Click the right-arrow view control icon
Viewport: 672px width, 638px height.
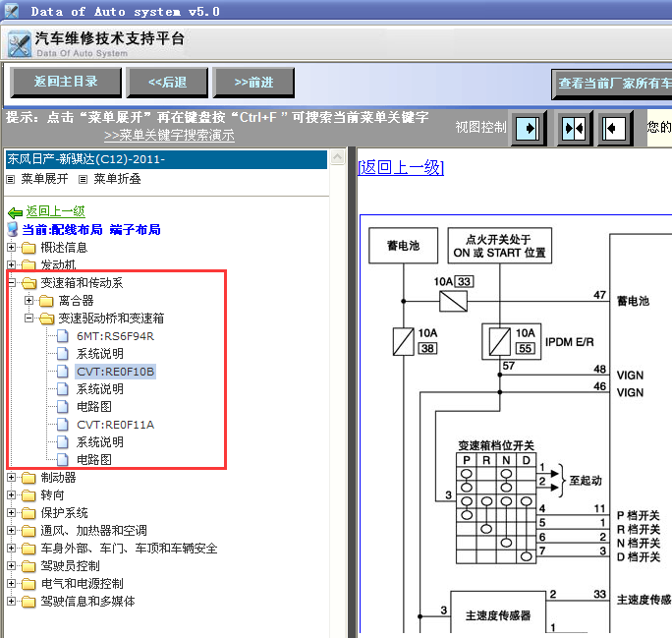pyautogui.click(x=528, y=128)
